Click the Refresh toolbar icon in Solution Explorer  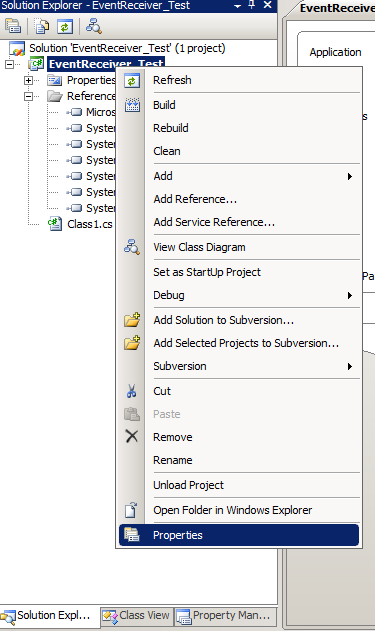point(65,27)
